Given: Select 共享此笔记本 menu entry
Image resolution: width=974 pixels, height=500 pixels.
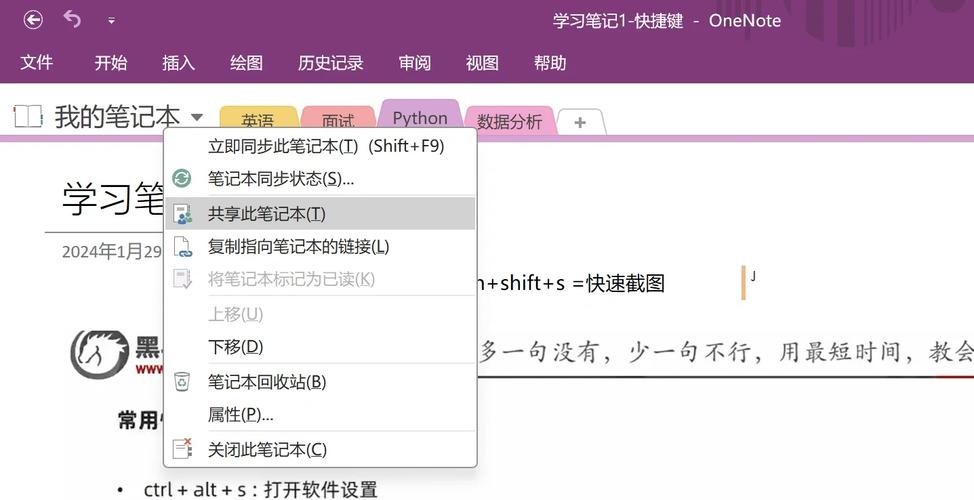Looking at the screenshot, I should tap(321, 214).
